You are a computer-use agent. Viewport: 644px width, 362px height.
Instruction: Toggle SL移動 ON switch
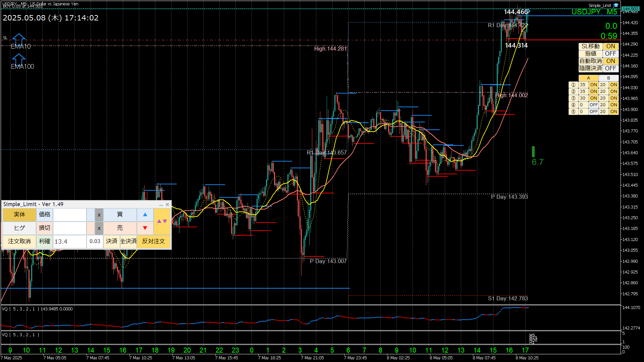pos(610,46)
